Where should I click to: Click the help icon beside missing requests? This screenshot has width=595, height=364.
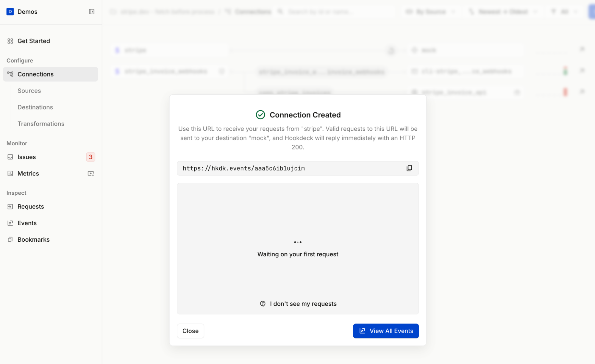[x=263, y=304]
